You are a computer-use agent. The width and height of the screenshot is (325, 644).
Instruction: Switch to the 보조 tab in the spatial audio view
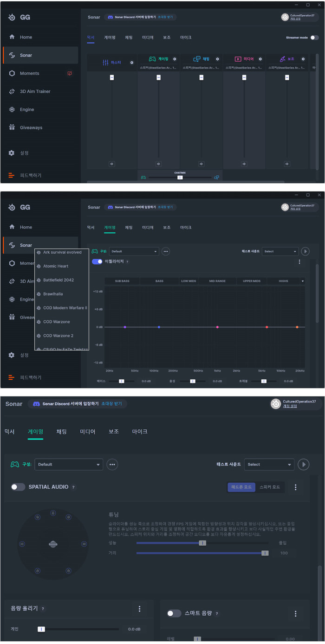click(114, 431)
